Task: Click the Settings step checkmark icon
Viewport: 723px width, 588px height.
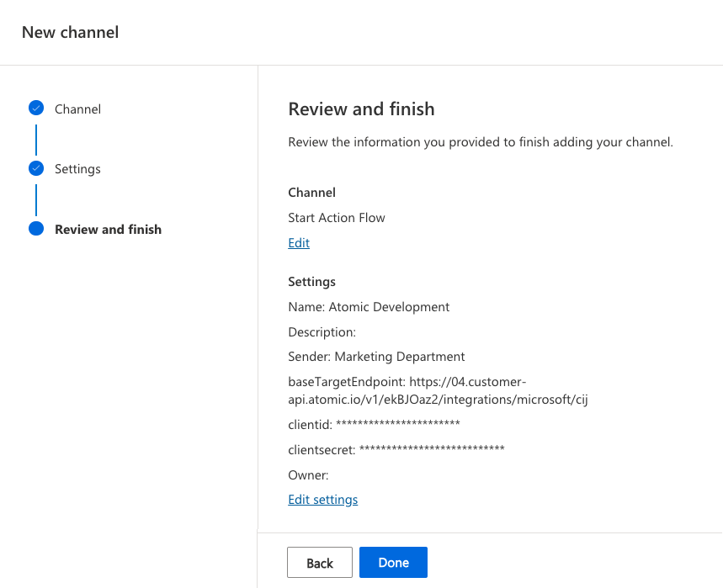Action: (x=36, y=168)
